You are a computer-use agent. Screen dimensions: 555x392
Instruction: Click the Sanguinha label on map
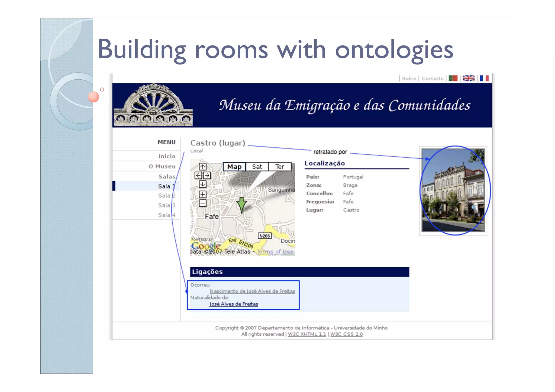coord(281,190)
